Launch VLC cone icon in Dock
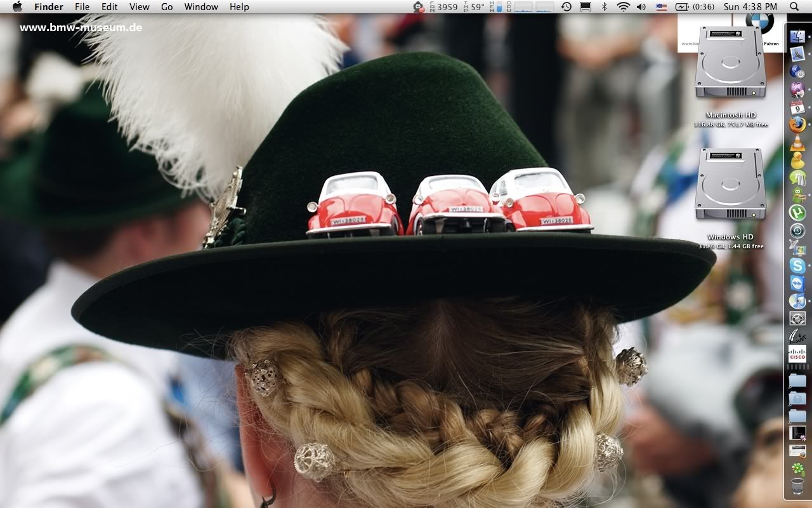Screen dimensions: 812x508 tap(797, 142)
